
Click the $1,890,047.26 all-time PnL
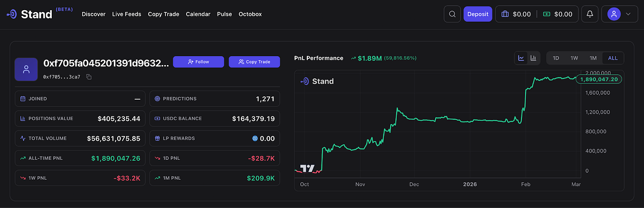pos(116,158)
